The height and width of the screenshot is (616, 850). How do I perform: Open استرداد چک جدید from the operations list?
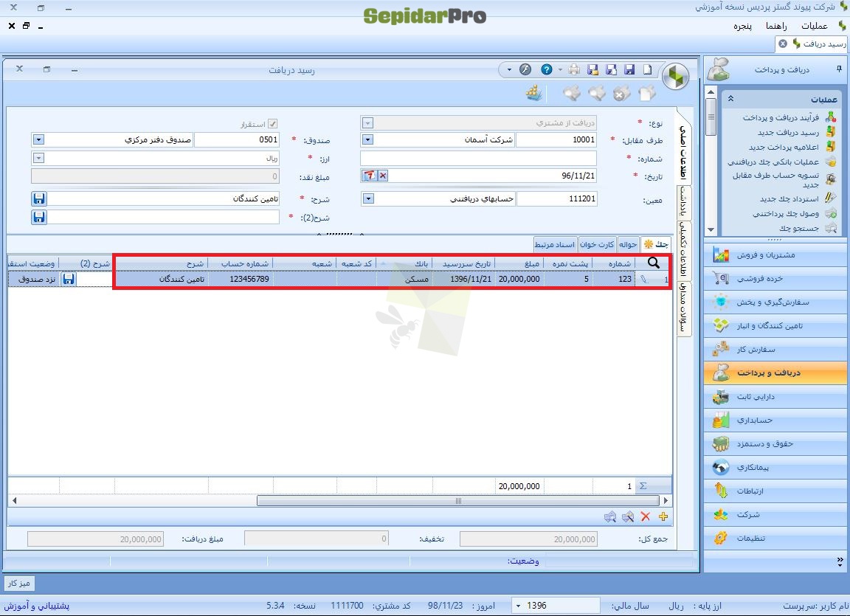[789, 199]
